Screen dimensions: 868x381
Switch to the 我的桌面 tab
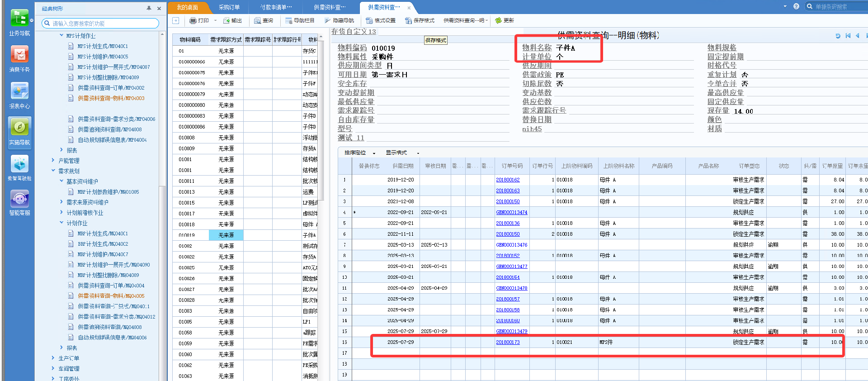pos(188,7)
